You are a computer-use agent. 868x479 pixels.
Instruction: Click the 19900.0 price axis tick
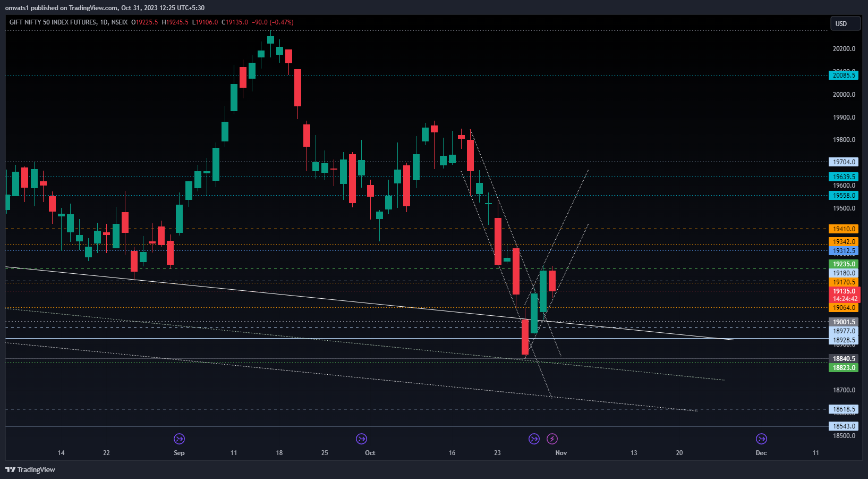(x=844, y=117)
